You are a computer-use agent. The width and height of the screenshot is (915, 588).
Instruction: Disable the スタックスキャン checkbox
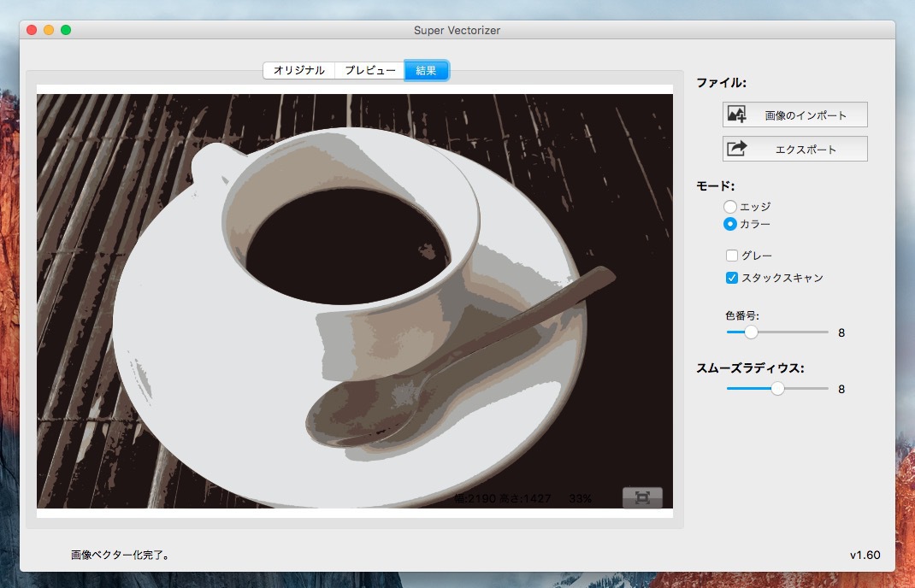coord(732,278)
